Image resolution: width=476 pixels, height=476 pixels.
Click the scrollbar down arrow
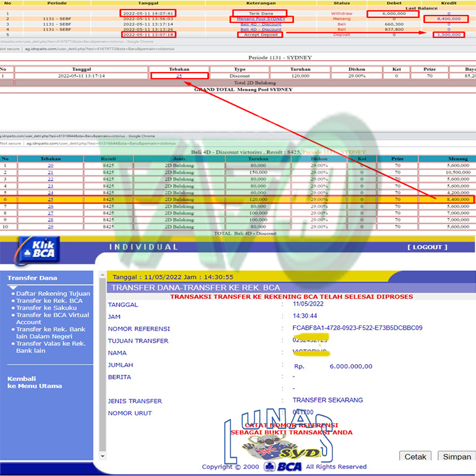102,456
